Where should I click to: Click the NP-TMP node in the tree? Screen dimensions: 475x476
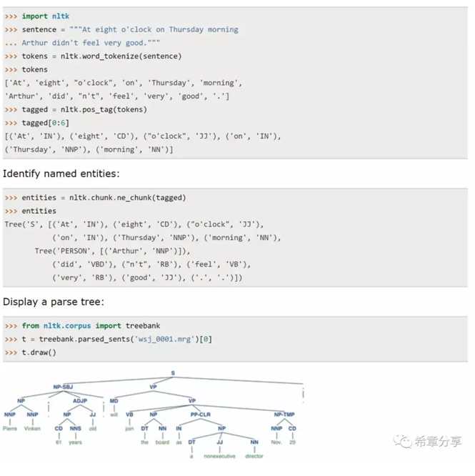click(284, 414)
